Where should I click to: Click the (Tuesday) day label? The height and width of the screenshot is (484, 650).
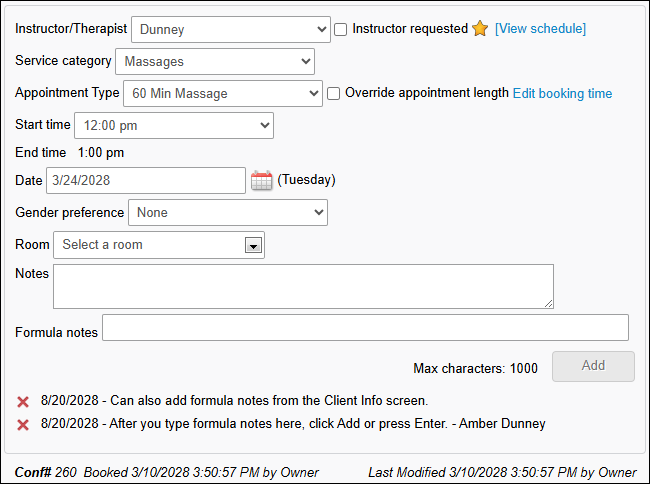[x=306, y=180]
